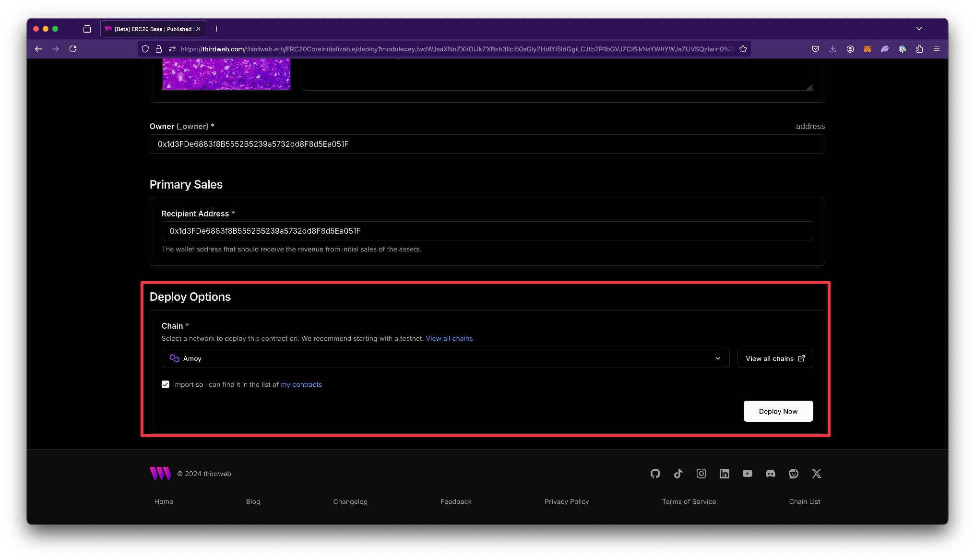Click Deploy Now button
975x560 pixels.
(778, 411)
